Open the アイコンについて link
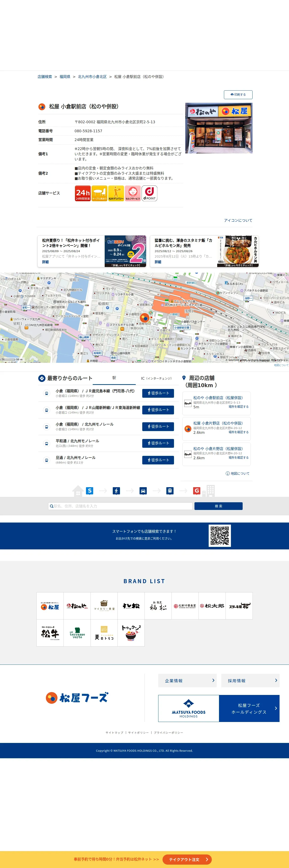This screenshot has height=868, width=289. (x=238, y=220)
